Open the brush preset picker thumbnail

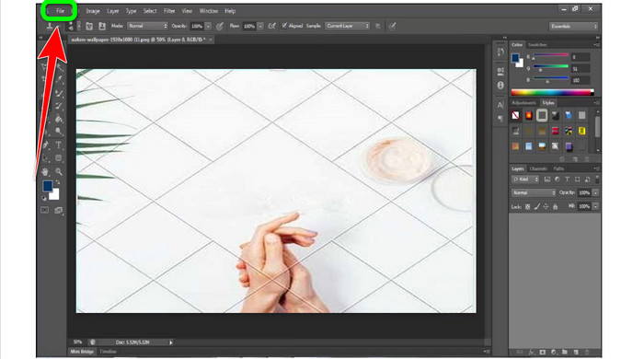pyautogui.click(x=71, y=27)
